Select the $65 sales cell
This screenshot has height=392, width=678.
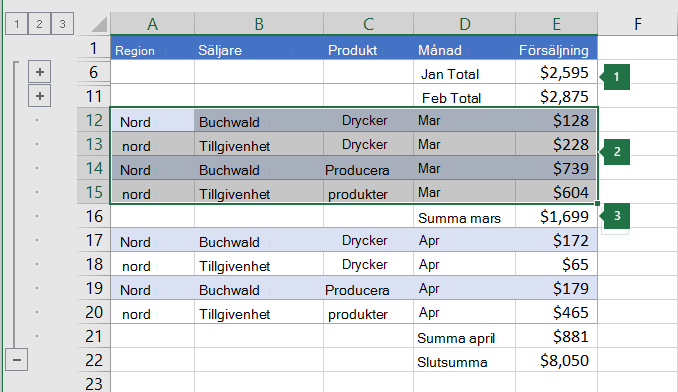tap(556, 264)
